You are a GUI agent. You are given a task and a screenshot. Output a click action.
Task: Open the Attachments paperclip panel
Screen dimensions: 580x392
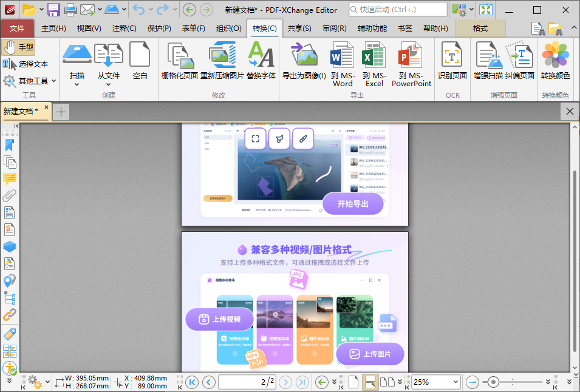10,195
